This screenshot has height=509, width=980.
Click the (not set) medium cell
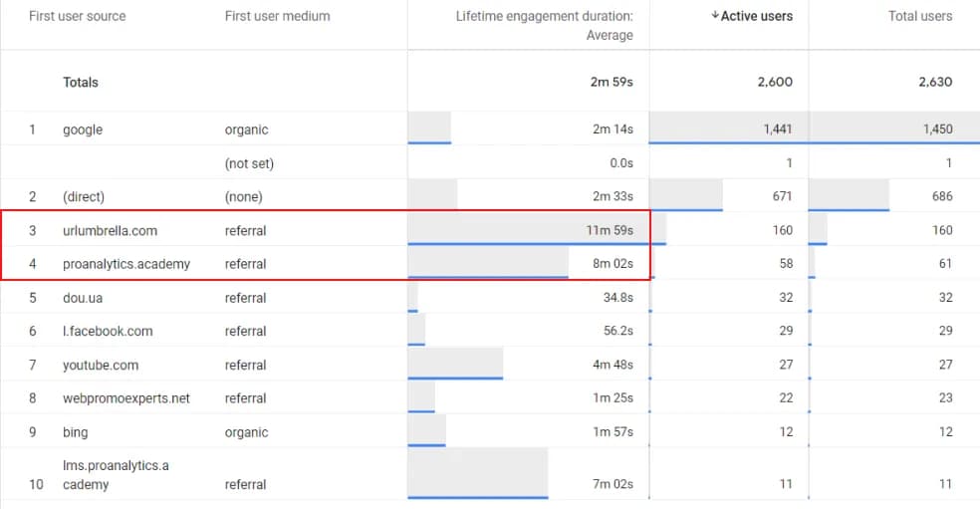click(249, 163)
